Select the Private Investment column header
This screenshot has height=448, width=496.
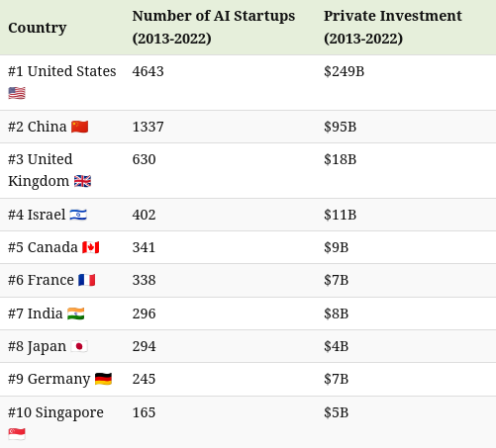(393, 27)
